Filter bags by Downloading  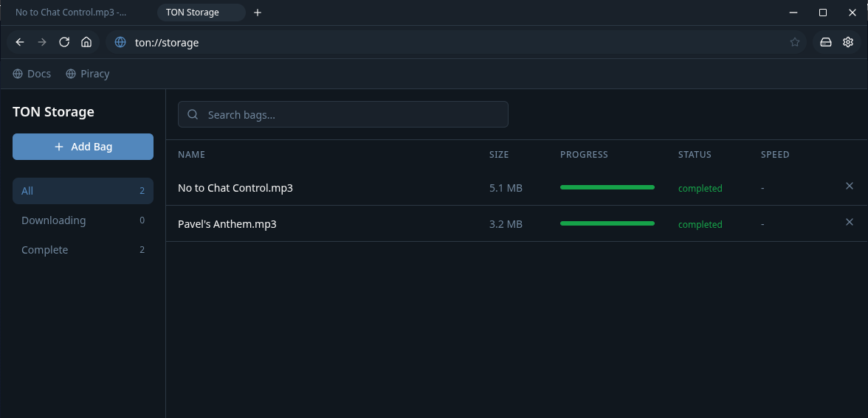click(83, 220)
